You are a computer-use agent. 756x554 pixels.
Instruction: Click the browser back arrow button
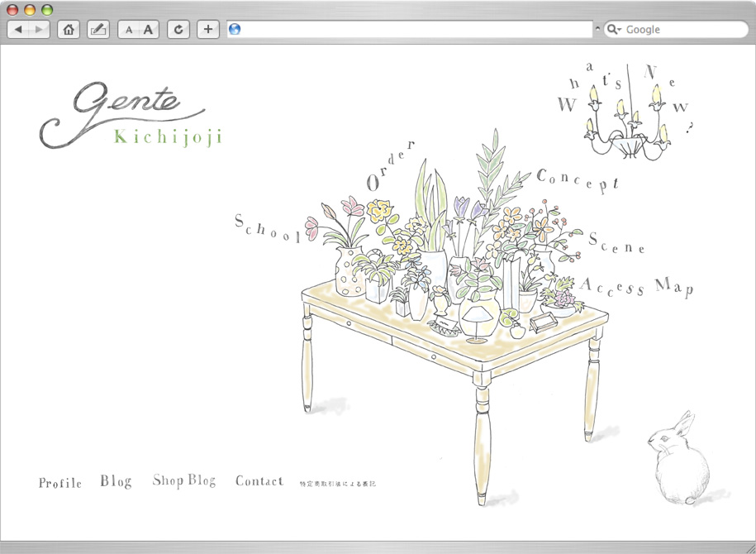click(19, 30)
